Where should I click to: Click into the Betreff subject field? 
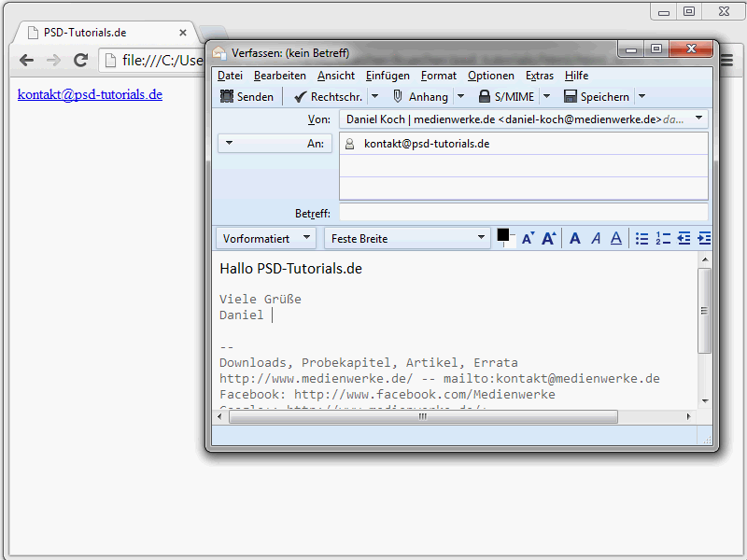[x=523, y=213]
